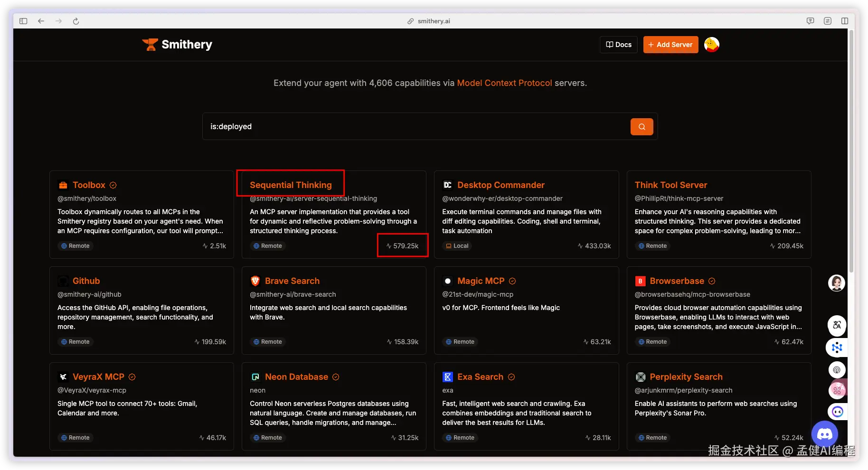
Task: Go back with the browser back arrow
Action: [41, 21]
